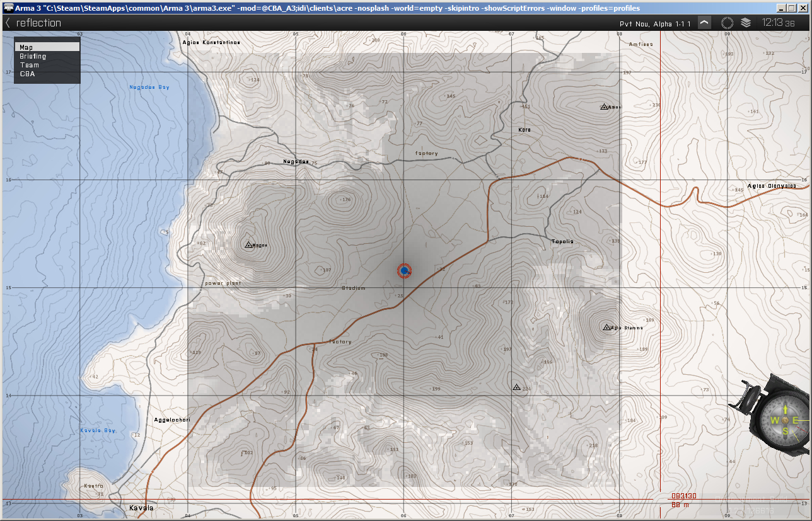Click the Aggelochori label
This screenshot has width=812, height=521.
pos(172,420)
